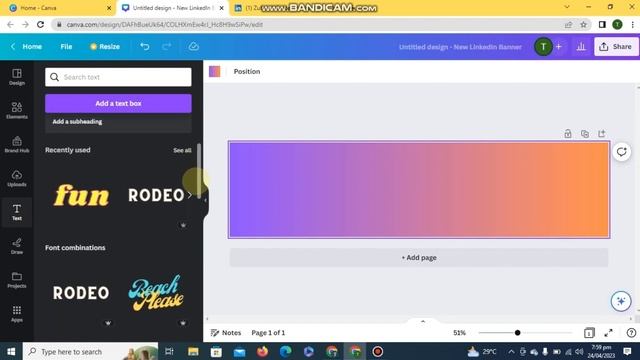Enter fullscreen presentation mode icon
This screenshot has height=360, width=640.
[608, 333]
